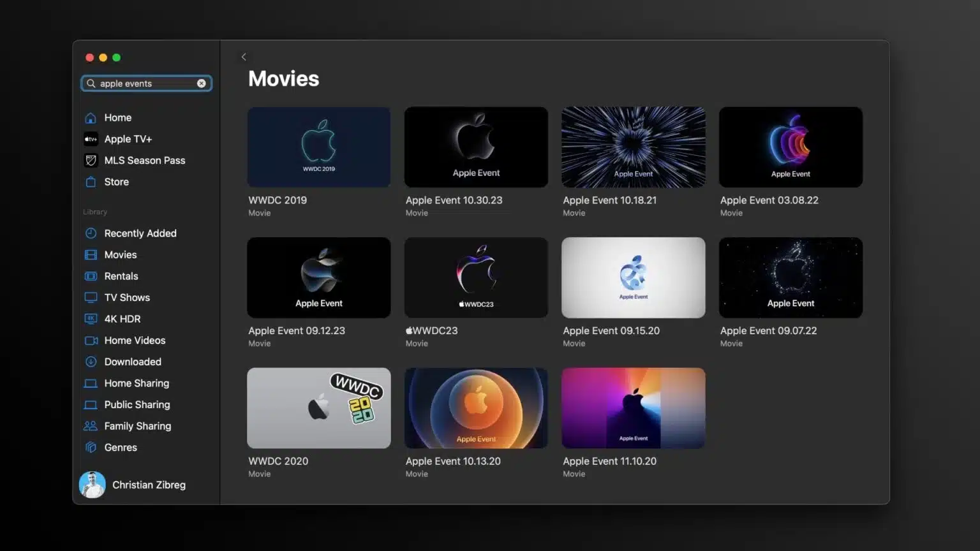Click the Public Sharing laptop icon

click(x=91, y=405)
